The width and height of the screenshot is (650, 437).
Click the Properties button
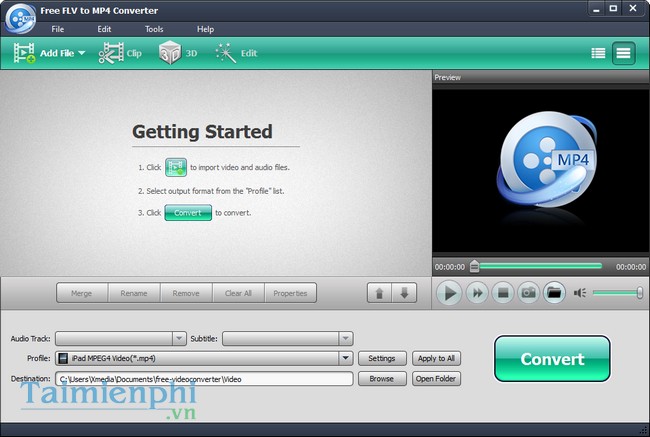point(290,293)
